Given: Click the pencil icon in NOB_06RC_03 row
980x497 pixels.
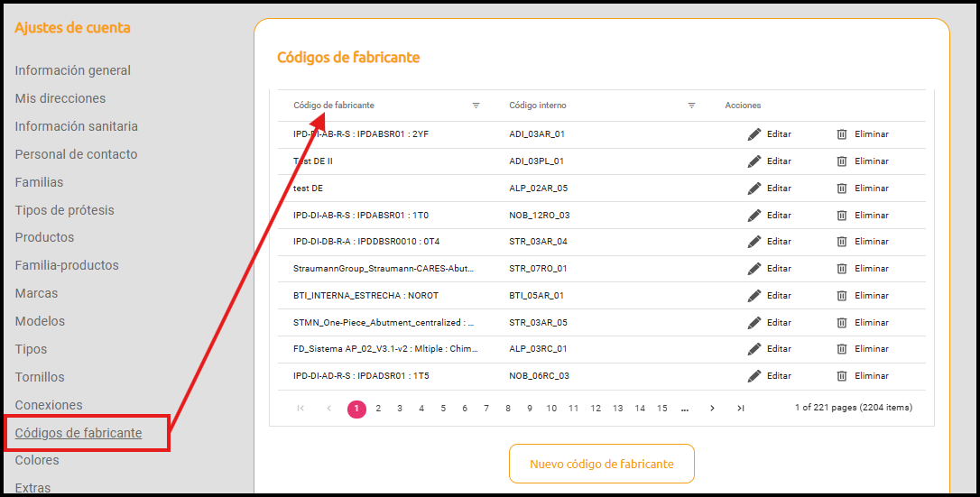Looking at the screenshot, I should [754, 376].
